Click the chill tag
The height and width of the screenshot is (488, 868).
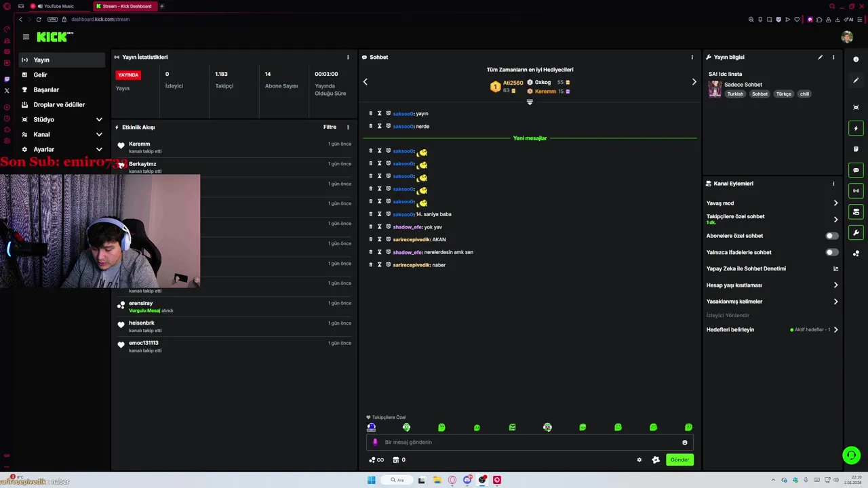[804, 94]
